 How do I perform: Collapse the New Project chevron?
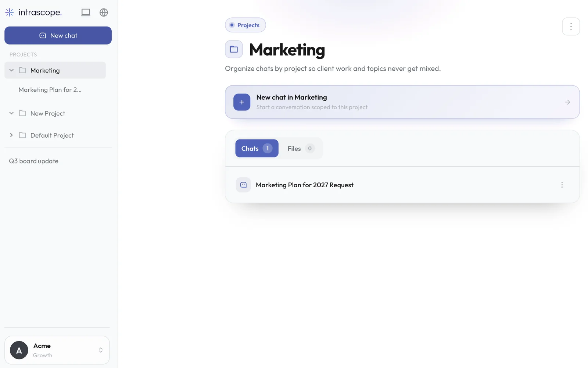[x=11, y=113]
